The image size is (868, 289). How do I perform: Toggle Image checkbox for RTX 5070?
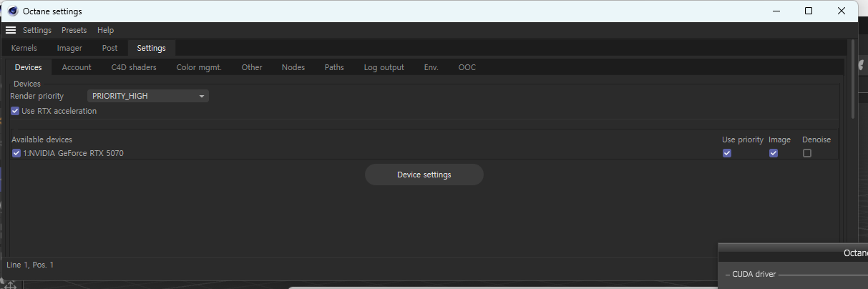774,153
